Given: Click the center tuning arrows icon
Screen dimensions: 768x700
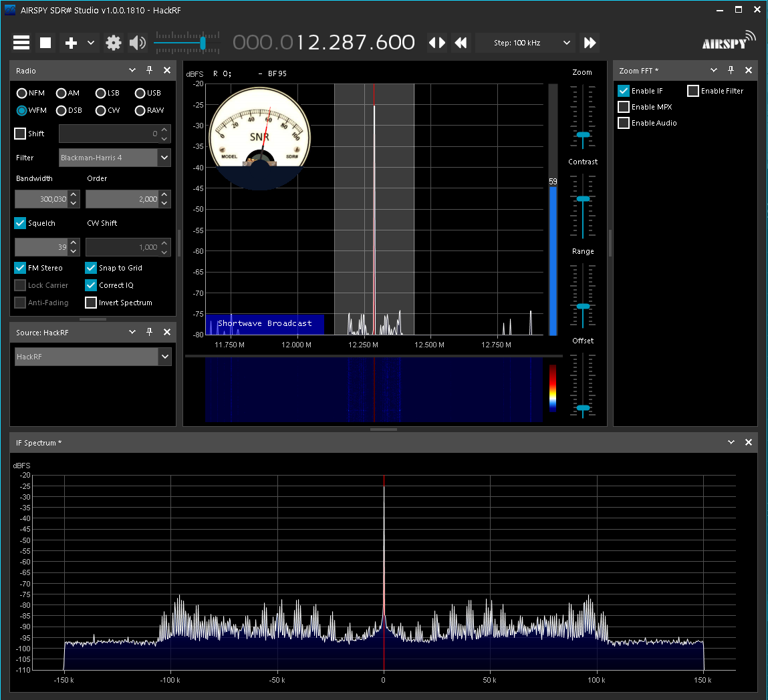Looking at the screenshot, I should click(437, 43).
